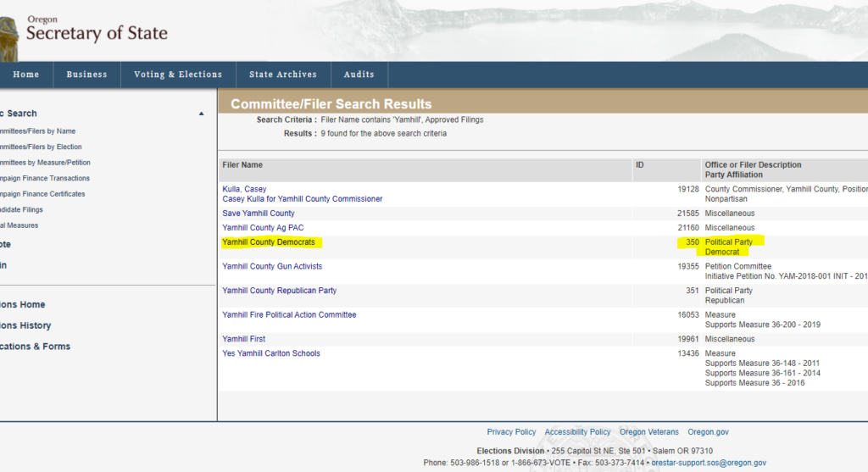
Task: Click the Office or Filer Description header
Action: point(753,165)
